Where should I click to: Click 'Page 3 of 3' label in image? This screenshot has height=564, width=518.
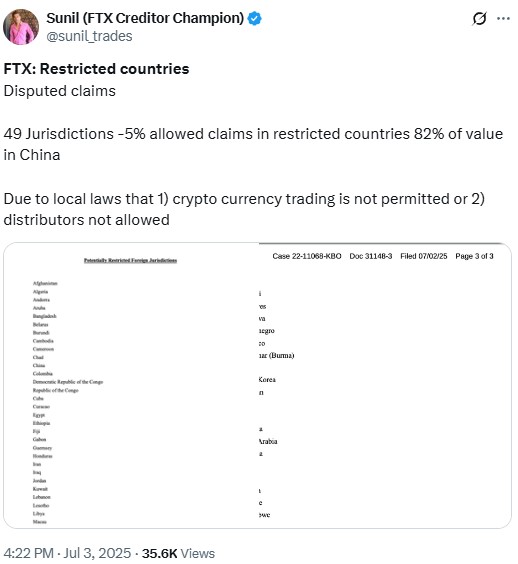pyautogui.click(x=474, y=256)
